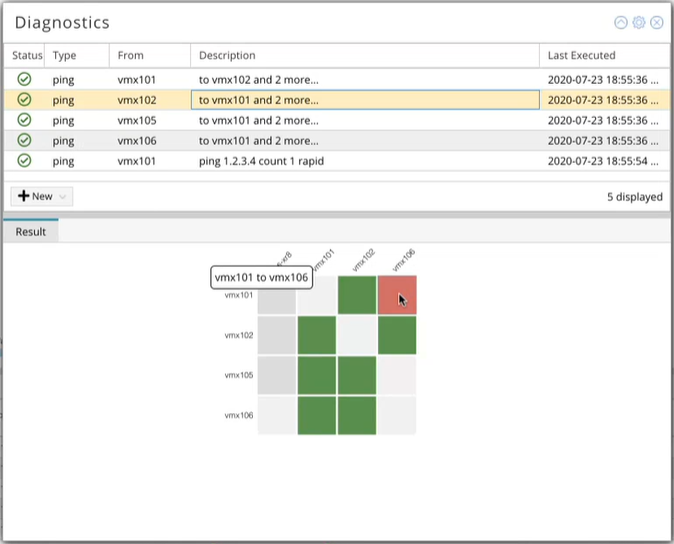Select green cell for vmx106 to vmx101
674x544 pixels.
click(317, 415)
